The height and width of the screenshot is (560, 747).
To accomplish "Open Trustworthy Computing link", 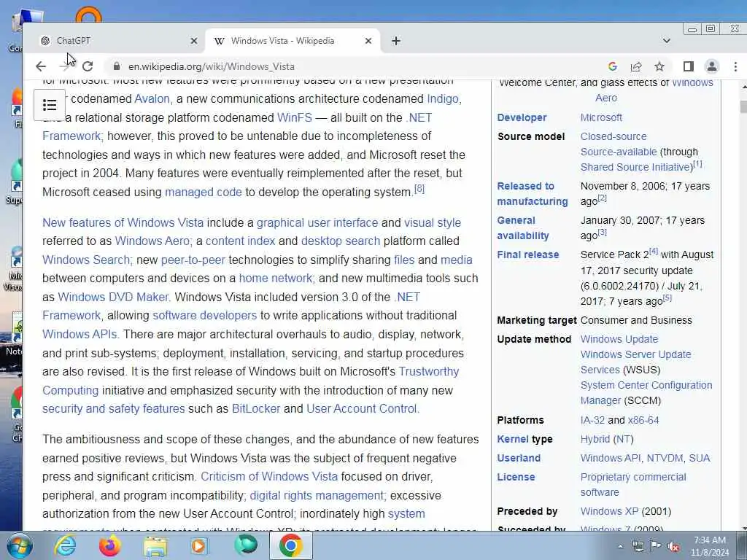I will pyautogui.click(x=251, y=381).
